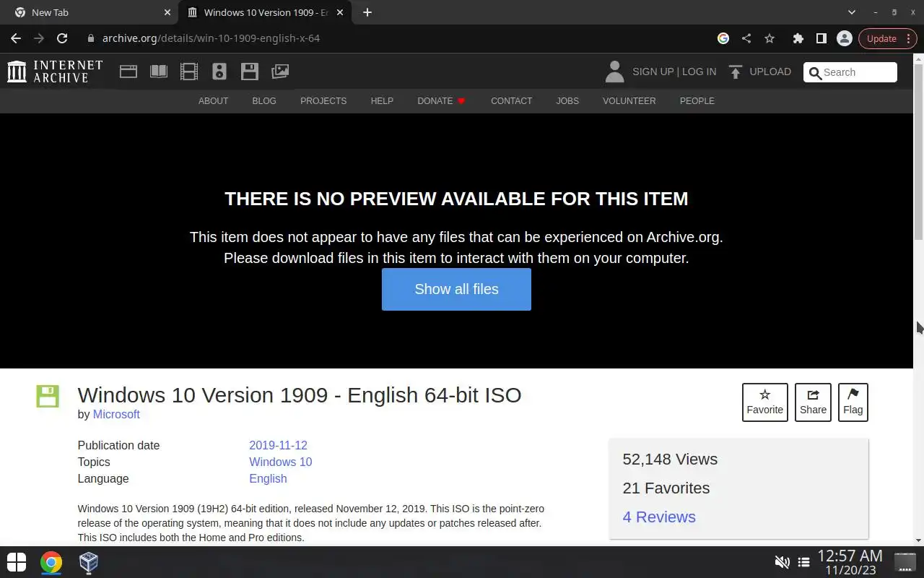Click the Favorite star button
Image resolution: width=924 pixels, height=578 pixels.
coord(764,402)
